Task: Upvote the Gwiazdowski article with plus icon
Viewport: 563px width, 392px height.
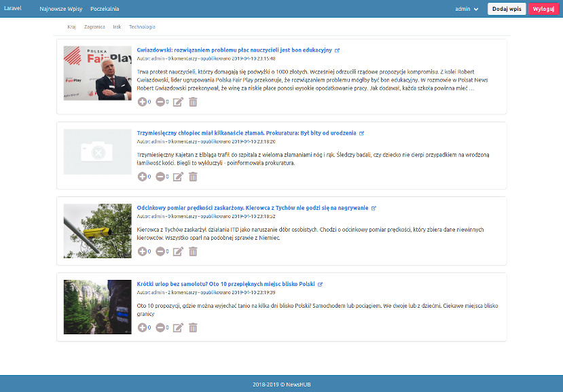Action: coord(142,102)
